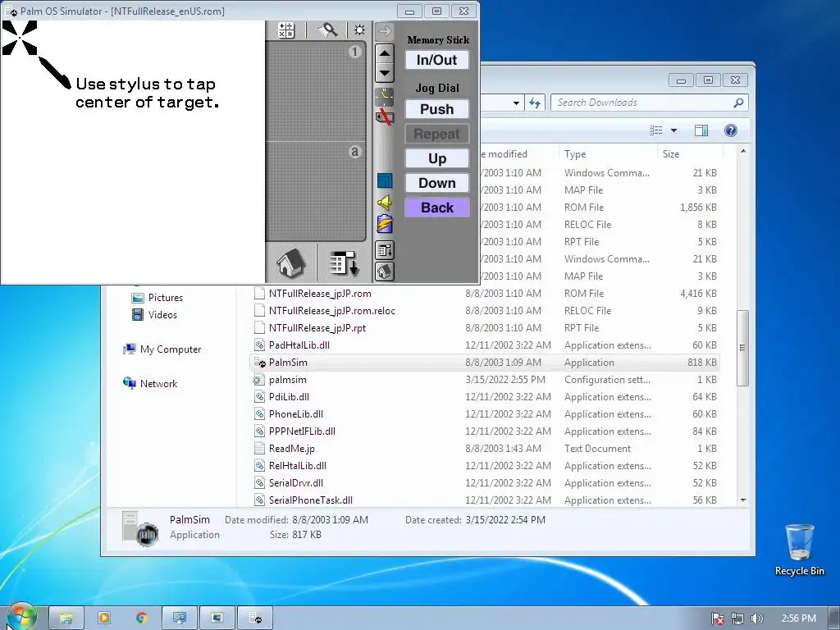Image resolution: width=840 pixels, height=630 pixels.
Task: Open Google Chrome from taskbar
Action: pyautogui.click(x=141, y=619)
